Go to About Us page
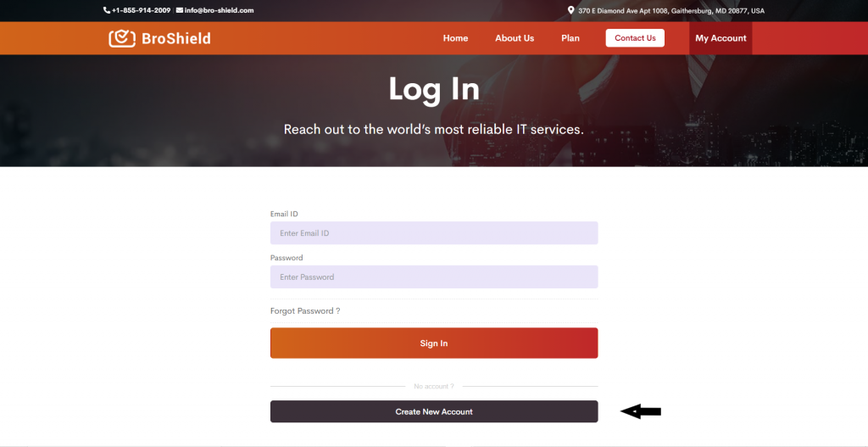Screen dimensions: 868x447 [515, 38]
